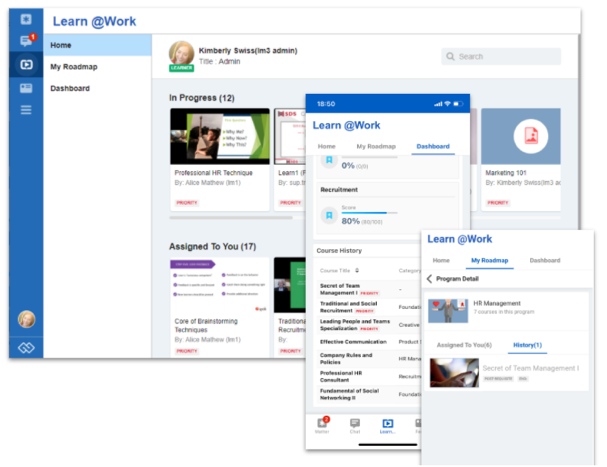Open the Chat icon in the mobile bottom bar

point(355,425)
